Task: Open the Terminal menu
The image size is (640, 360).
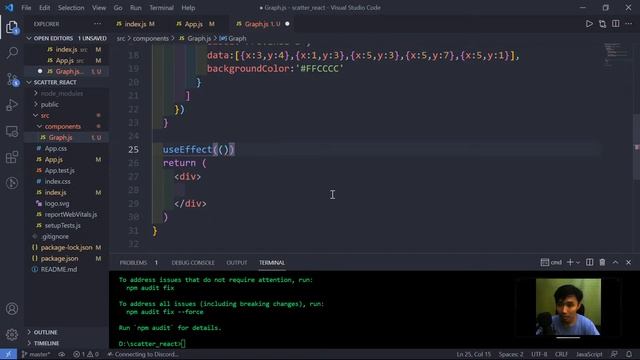Action: (x=161, y=8)
